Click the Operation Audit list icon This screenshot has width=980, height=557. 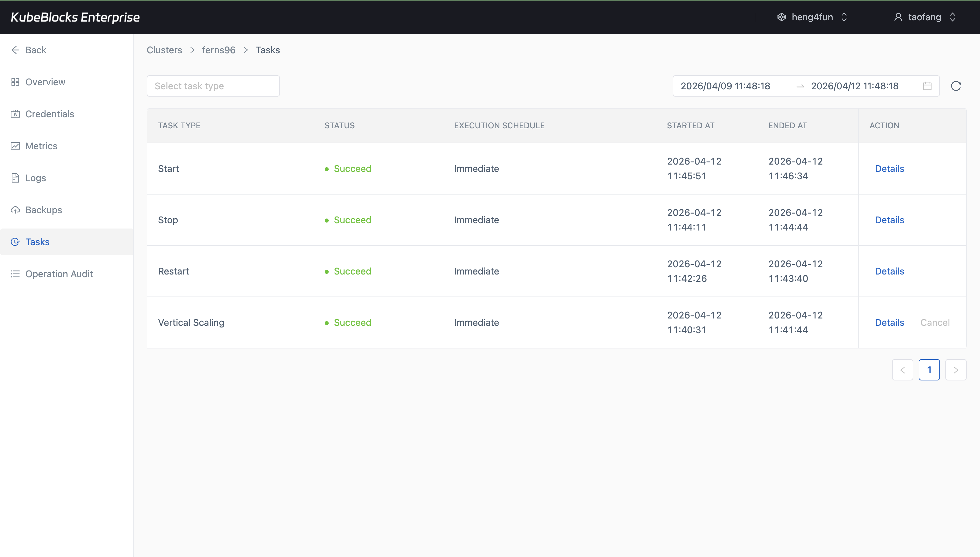[15, 274]
